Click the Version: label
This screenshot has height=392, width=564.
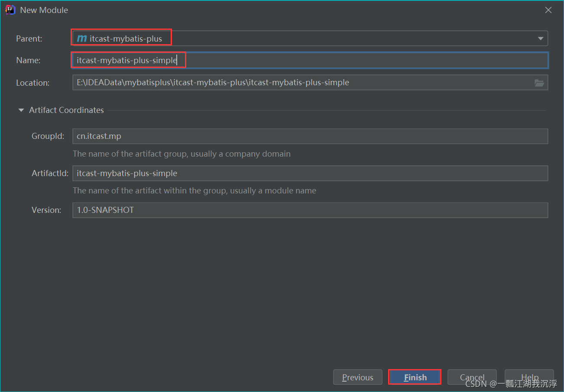[x=46, y=210]
